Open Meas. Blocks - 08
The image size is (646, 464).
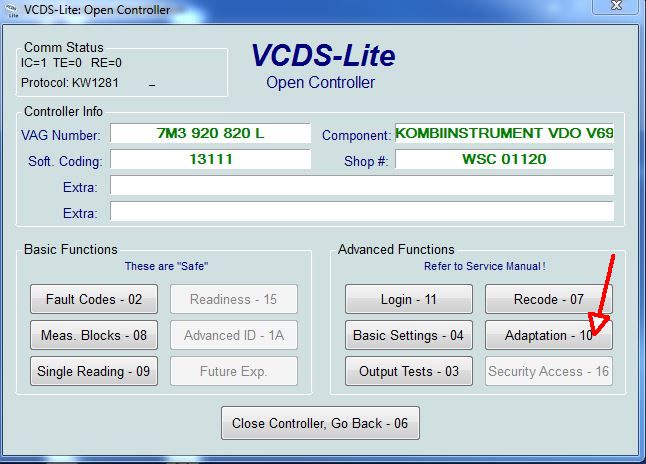(94, 335)
